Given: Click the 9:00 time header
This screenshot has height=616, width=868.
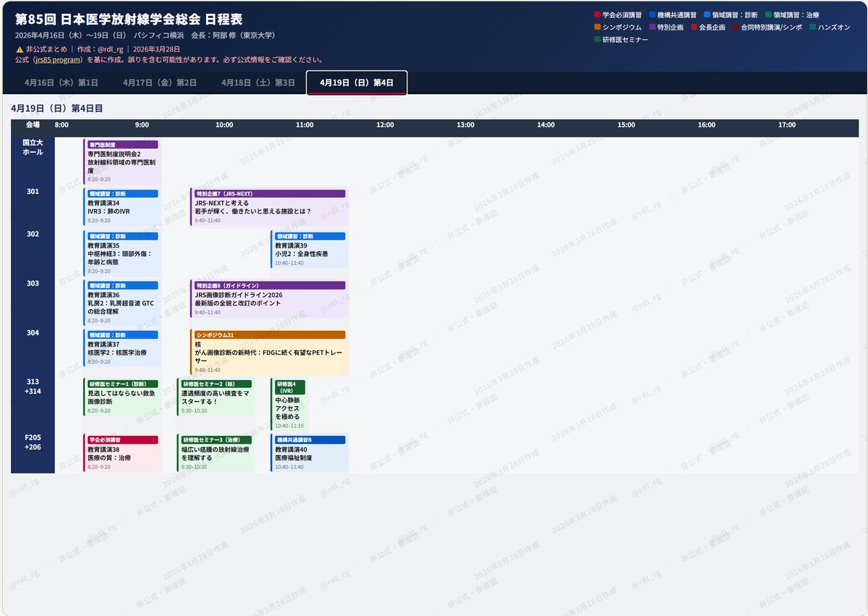Looking at the screenshot, I should [142, 125].
